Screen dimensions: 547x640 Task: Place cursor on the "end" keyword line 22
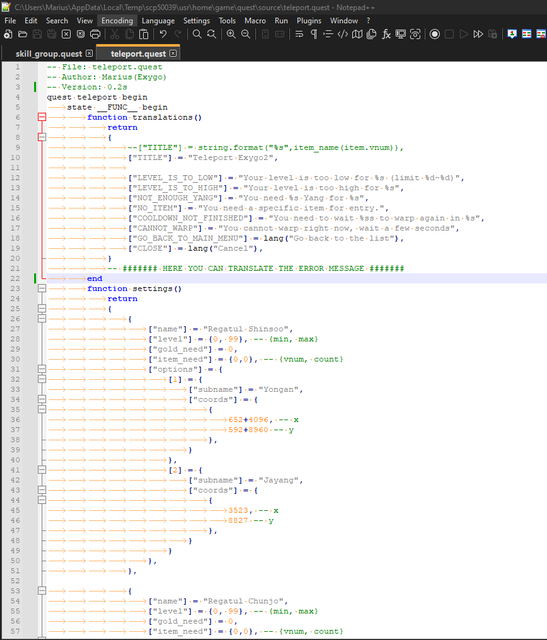(95, 278)
